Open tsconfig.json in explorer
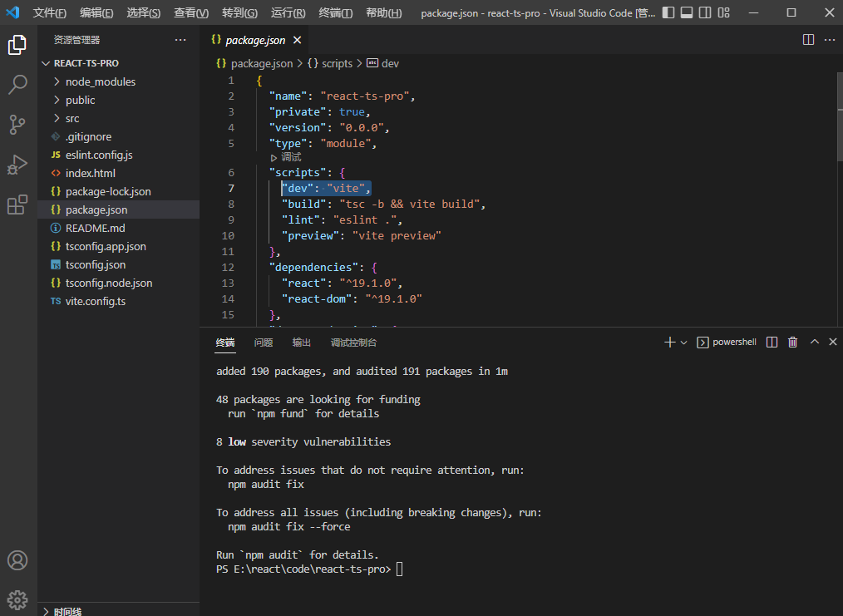Image resolution: width=843 pixels, height=616 pixels. [x=118, y=264]
